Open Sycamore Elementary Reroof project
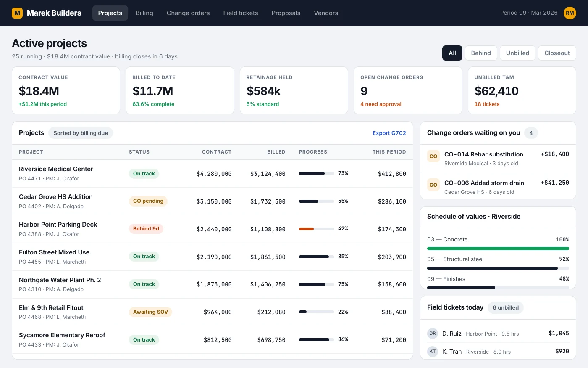The height and width of the screenshot is (368, 588). [x=213, y=340]
